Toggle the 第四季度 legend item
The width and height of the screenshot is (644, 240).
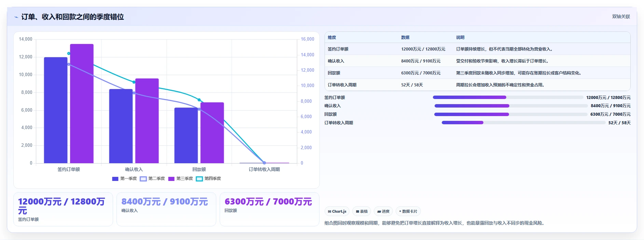click(x=208, y=179)
